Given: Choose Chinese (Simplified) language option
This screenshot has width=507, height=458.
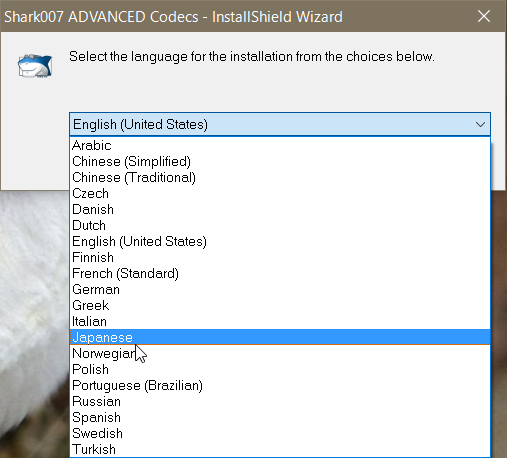Looking at the screenshot, I should 280,161.
